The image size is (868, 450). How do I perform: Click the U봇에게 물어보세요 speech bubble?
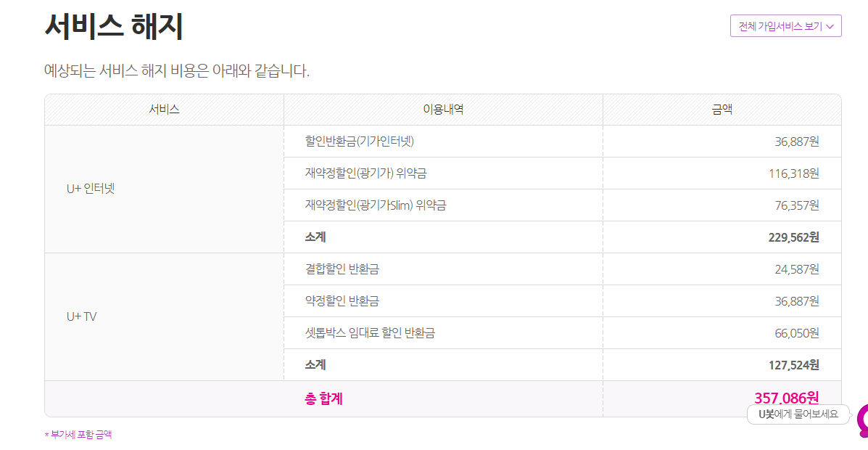pyautogui.click(x=798, y=414)
